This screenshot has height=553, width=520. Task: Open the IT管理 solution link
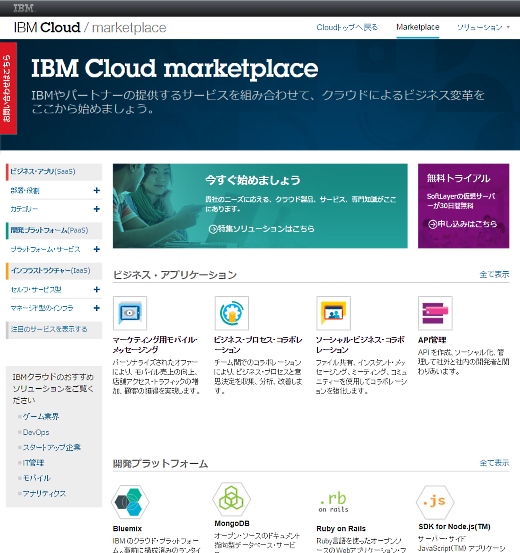(33, 463)
